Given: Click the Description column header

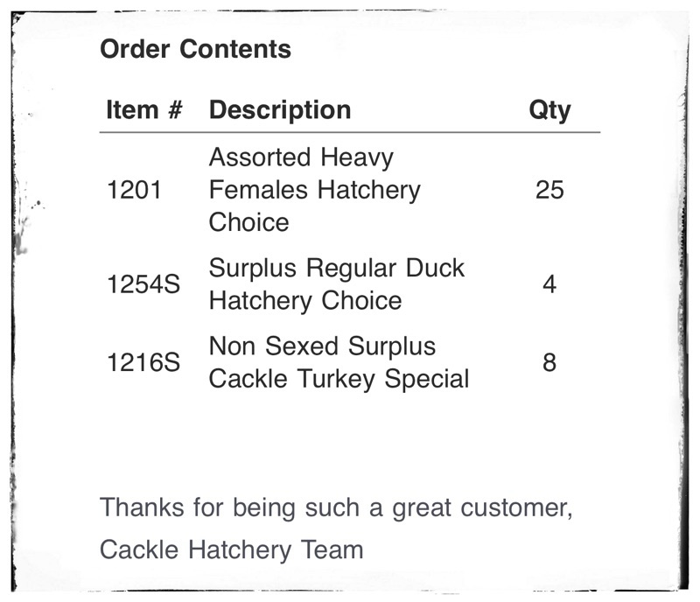Looking at the screenshot, I should coord(280,110).
